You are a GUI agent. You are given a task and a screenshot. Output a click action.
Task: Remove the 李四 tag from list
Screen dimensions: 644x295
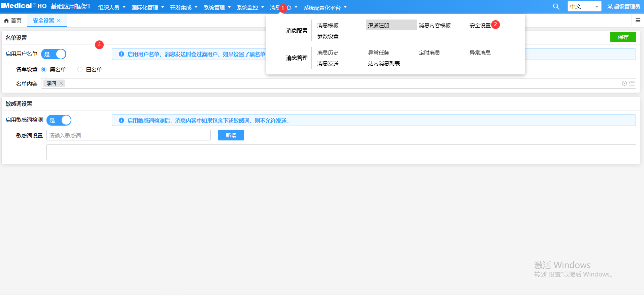[61, 84]
